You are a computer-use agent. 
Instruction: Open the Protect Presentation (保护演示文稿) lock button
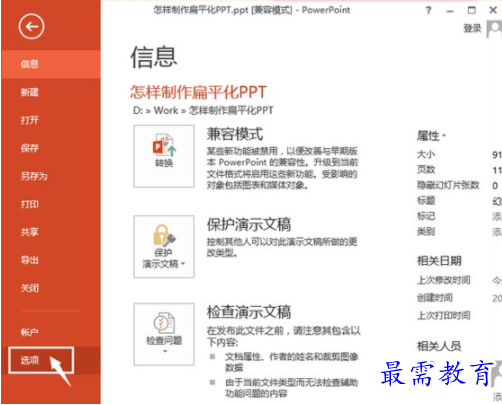[164, 246]
